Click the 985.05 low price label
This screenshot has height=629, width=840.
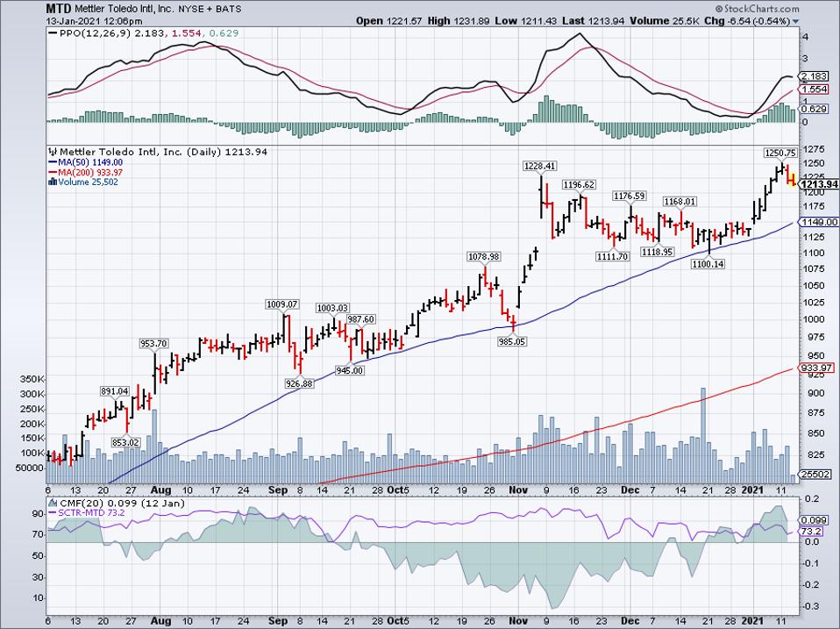point(511,341)
